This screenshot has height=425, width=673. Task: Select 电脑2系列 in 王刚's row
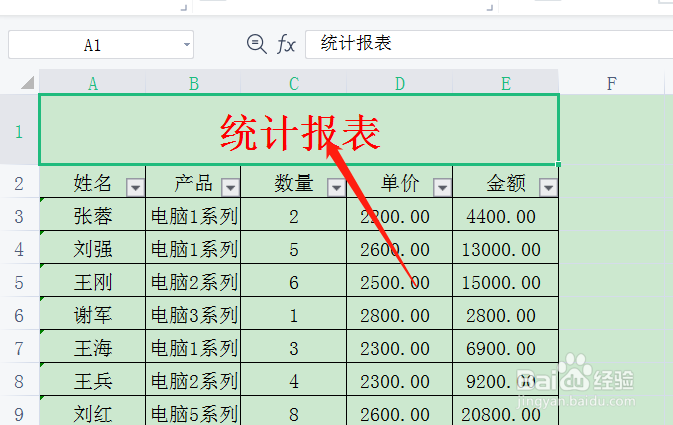point(193,282)
